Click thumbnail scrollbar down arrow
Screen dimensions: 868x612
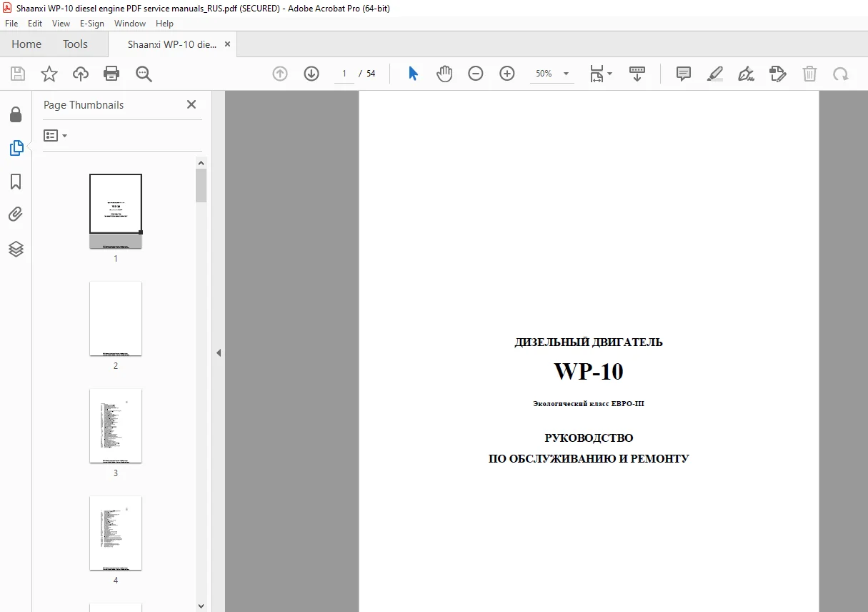click(201, 606)
